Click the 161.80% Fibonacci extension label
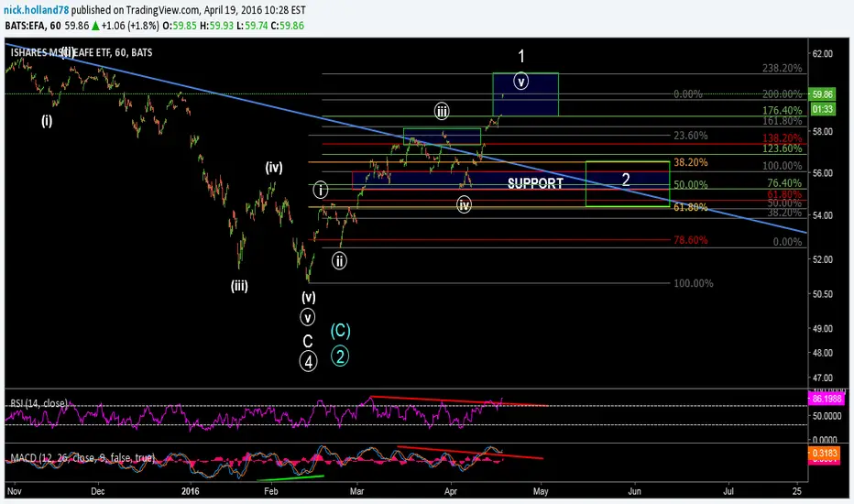The height and width of the screenshot is (504, 854). pos(783,120)
